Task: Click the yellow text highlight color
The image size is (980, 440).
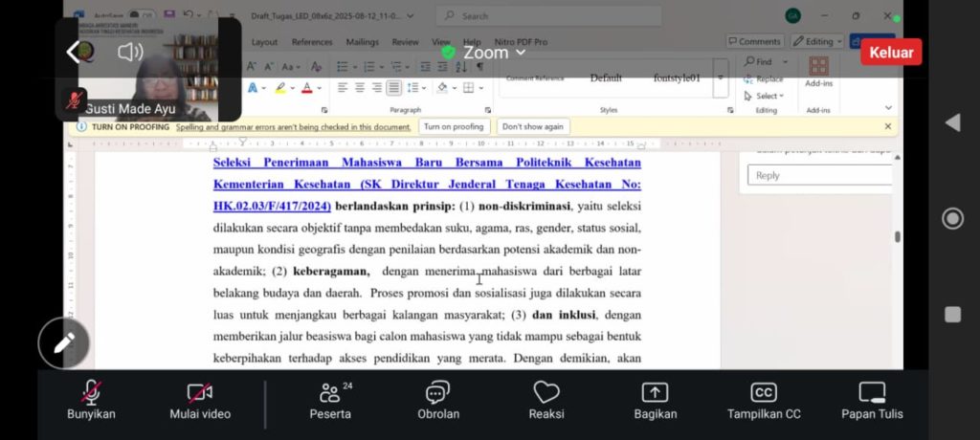Action: (280, 87)
